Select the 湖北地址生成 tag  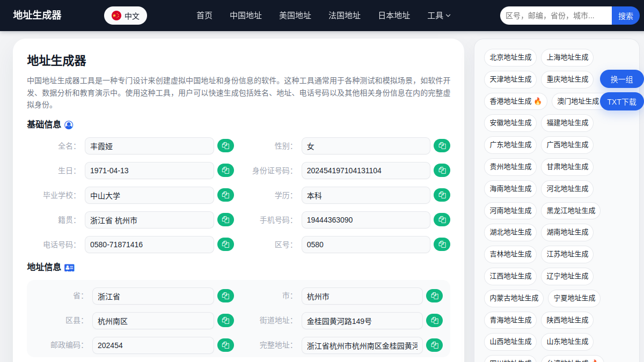click(510, 232)
